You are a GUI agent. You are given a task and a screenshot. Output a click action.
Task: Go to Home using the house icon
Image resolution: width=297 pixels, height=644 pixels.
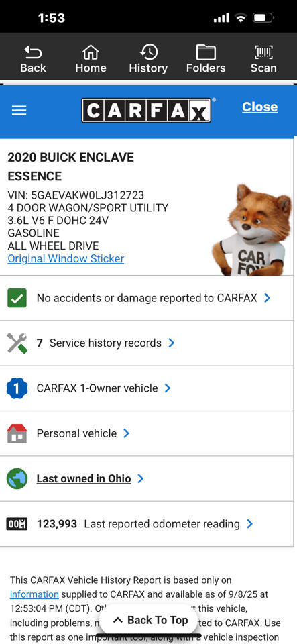91,52
